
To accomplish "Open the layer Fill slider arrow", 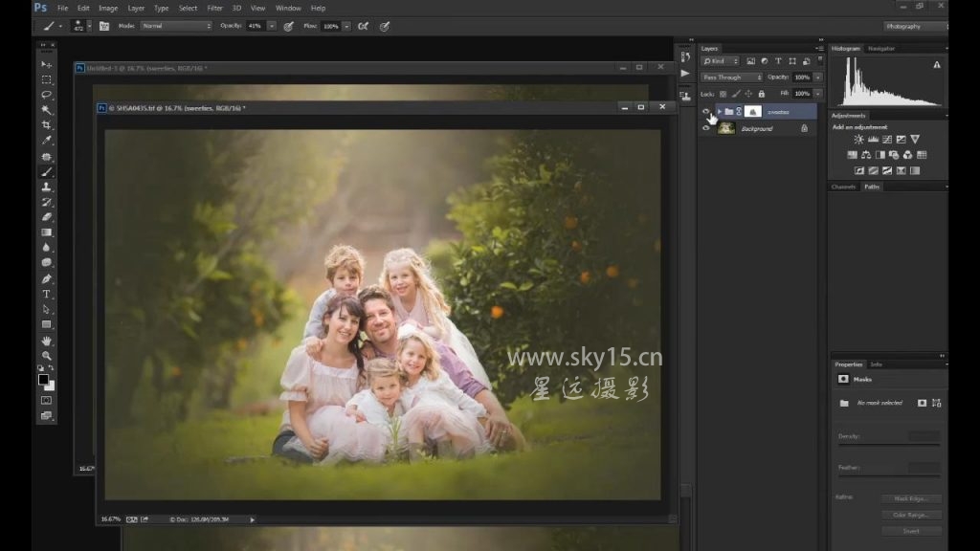I will click(818, 94).
